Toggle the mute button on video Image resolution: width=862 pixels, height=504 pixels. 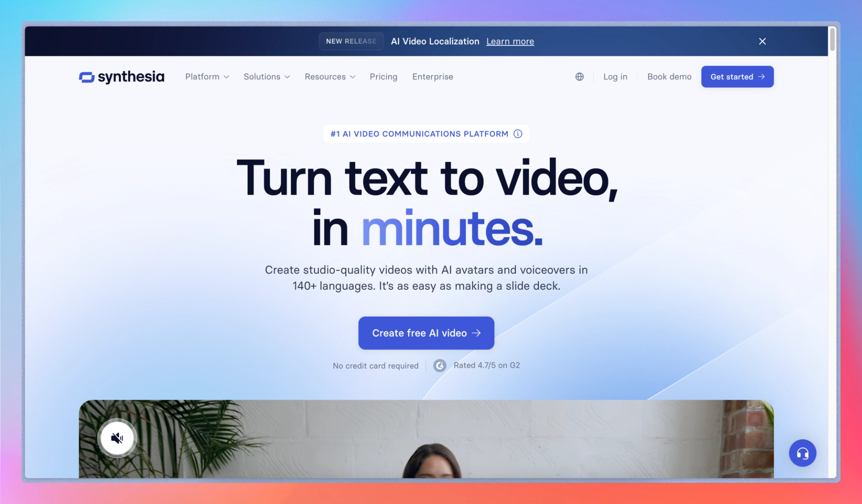[117, 438]
